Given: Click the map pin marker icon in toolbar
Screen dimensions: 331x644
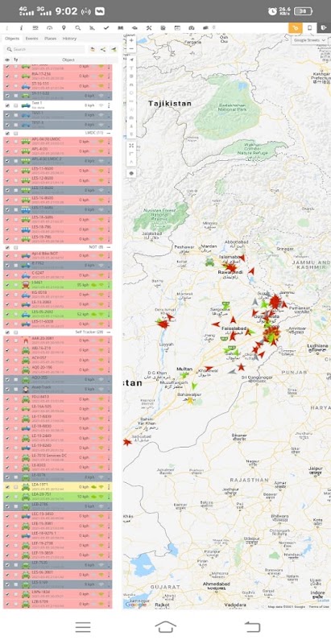Looking at the screenshot, I should click(x=64, y=28).
